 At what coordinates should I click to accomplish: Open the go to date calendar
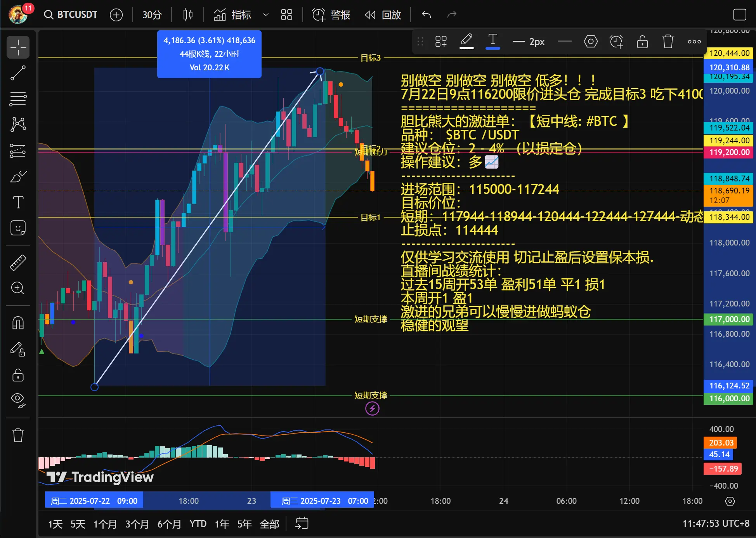point(302,523)
